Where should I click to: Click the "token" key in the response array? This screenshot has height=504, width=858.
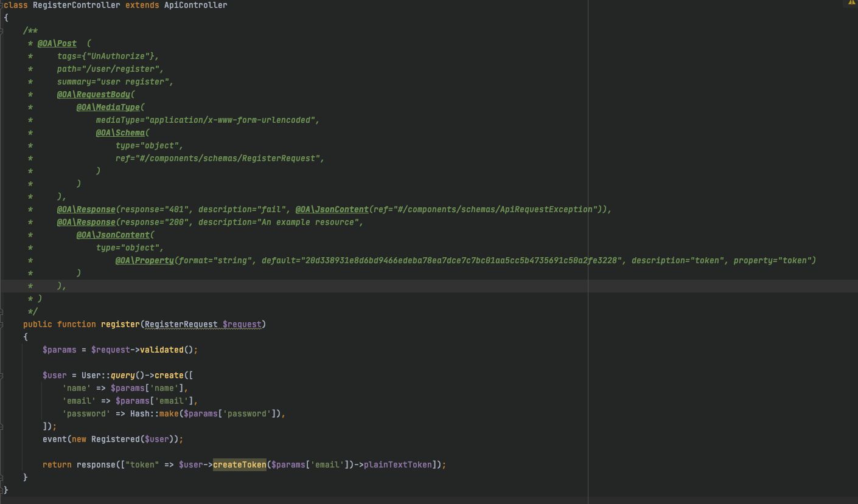142,464
